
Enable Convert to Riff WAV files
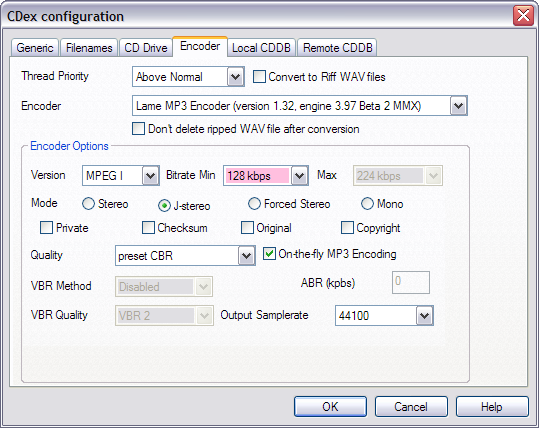click(259, 77)
